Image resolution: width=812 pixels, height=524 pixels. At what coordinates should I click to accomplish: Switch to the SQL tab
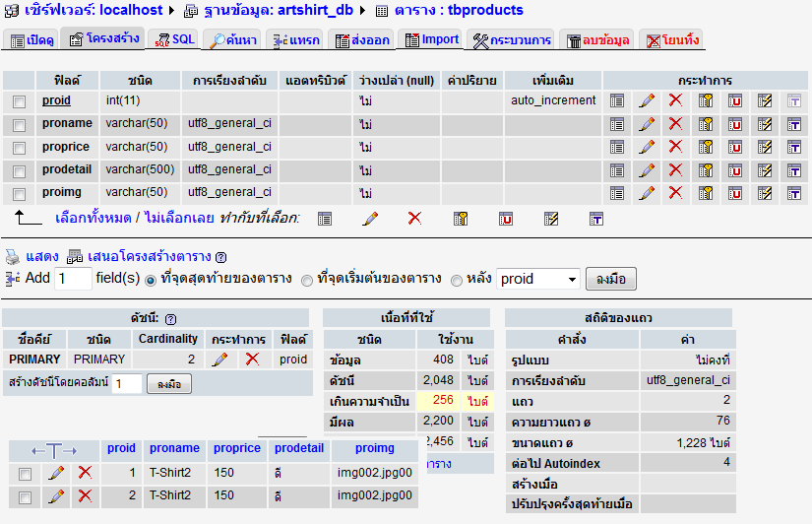175,40
